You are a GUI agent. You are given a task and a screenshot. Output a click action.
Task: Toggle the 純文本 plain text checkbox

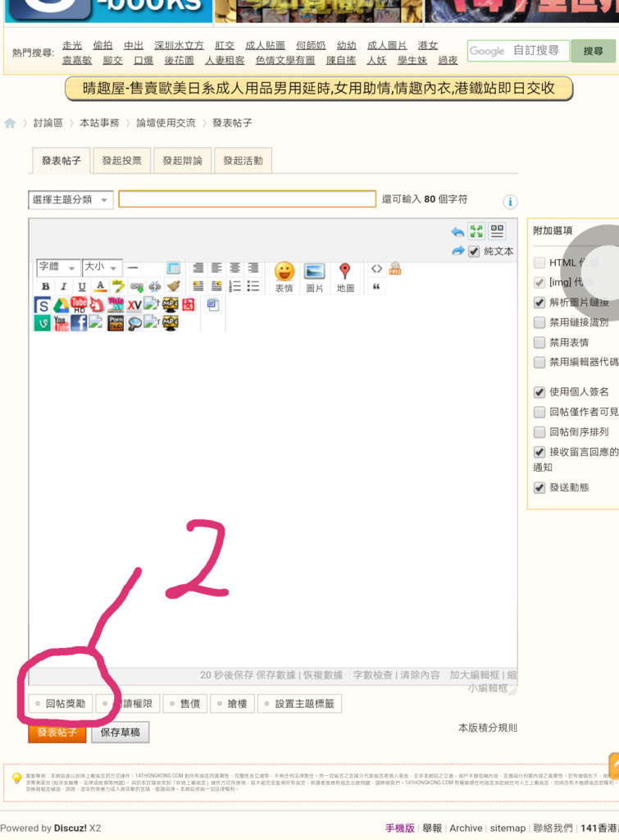473,251
